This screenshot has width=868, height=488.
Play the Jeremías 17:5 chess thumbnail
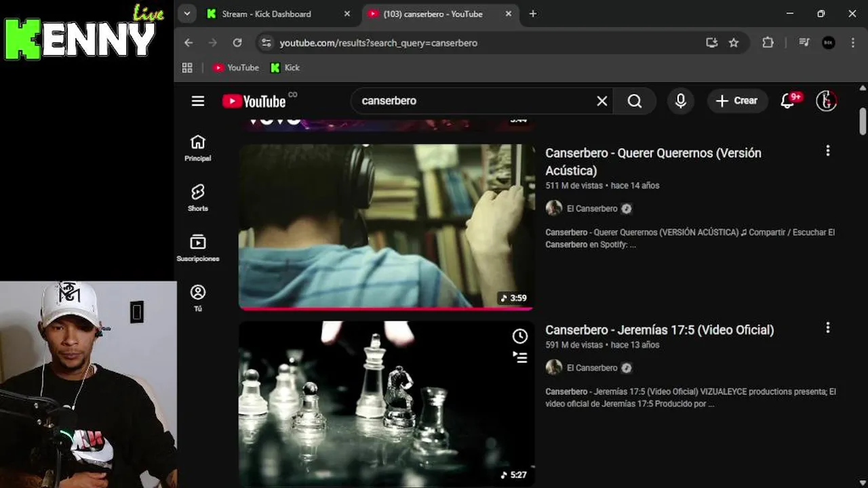(x=387, y=404)
